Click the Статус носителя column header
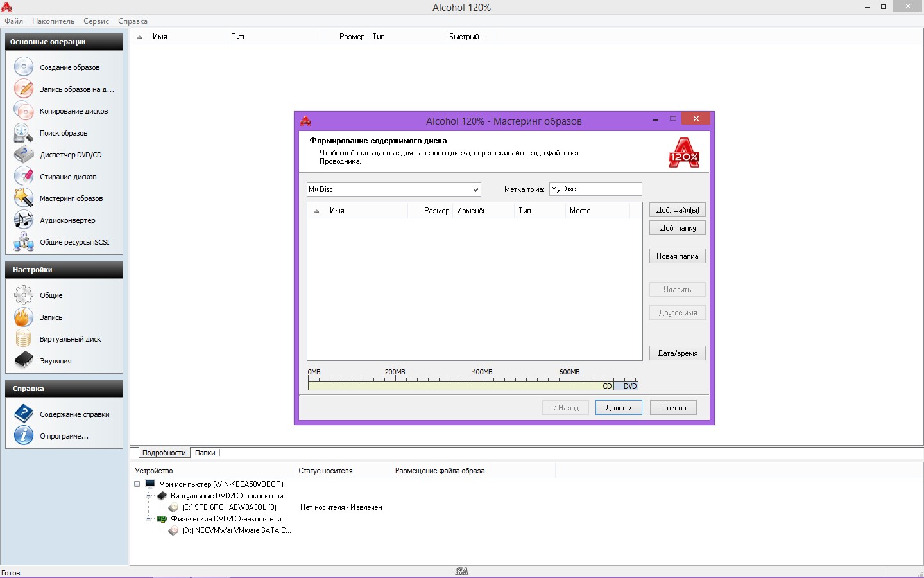The image size is (924, 578). coord(343,471)
